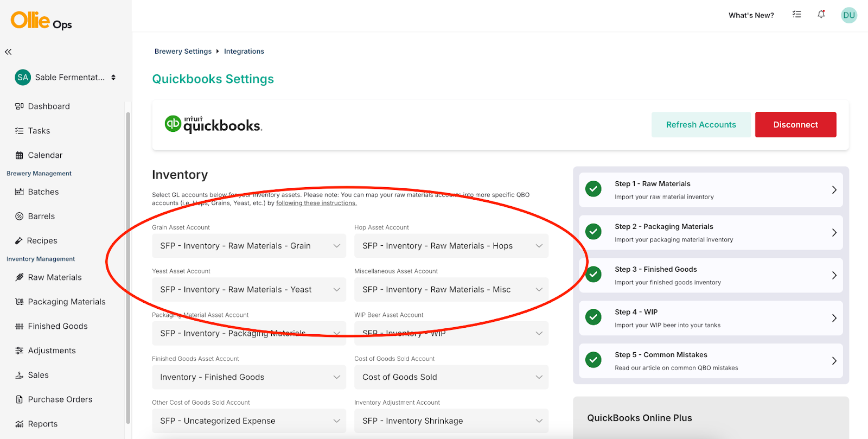Viewport: 868px width, 439px height.
Task: Click Step 1 Raw Materials checkmark
Action: click(593, 189)
